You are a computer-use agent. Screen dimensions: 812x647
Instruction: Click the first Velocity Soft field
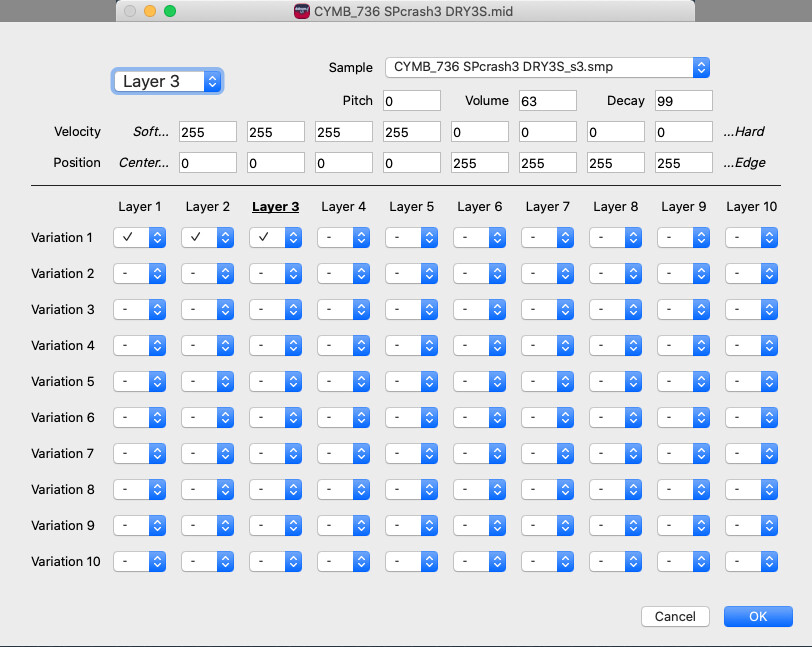(x=208, y=132)
